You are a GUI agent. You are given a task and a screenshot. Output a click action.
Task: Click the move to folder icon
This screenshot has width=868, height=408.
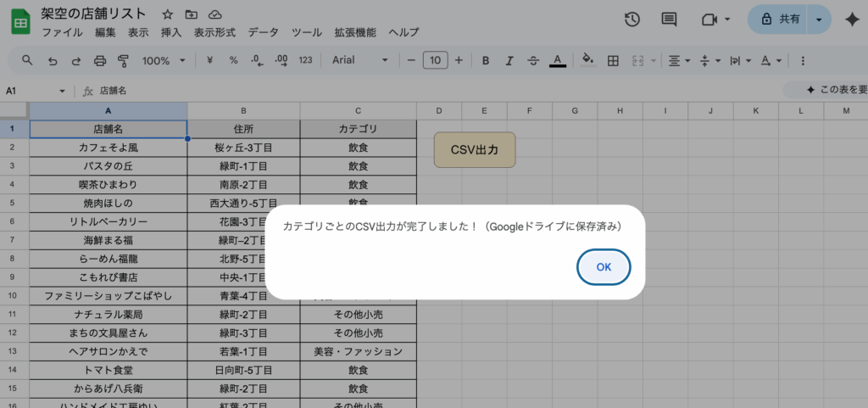coord(191,15)
